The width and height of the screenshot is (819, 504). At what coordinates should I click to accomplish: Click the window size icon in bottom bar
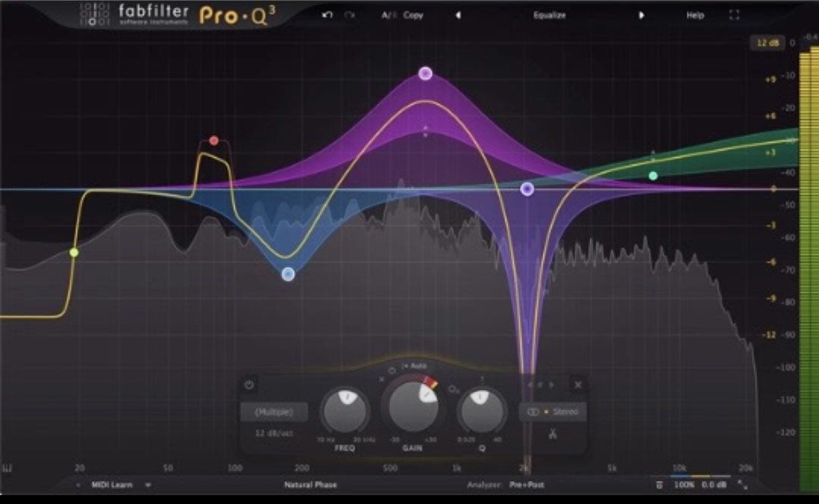(x=742, y=485)
